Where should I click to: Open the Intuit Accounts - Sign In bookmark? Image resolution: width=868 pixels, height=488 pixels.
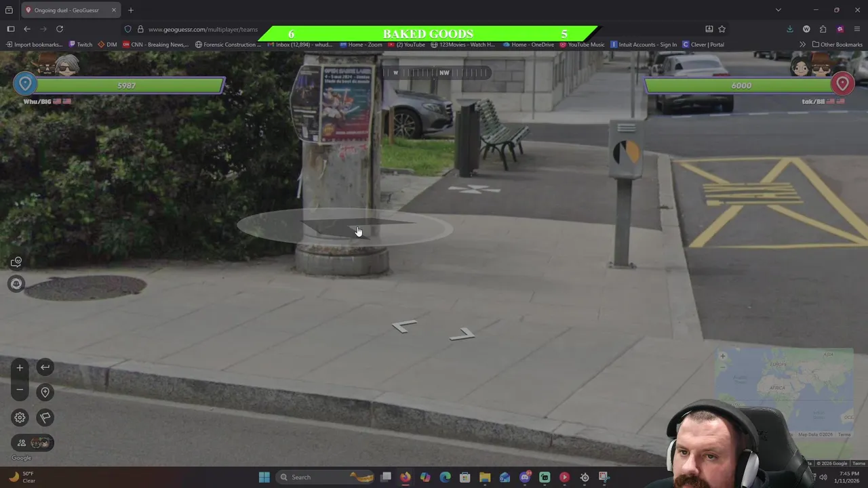pos(644,45)
